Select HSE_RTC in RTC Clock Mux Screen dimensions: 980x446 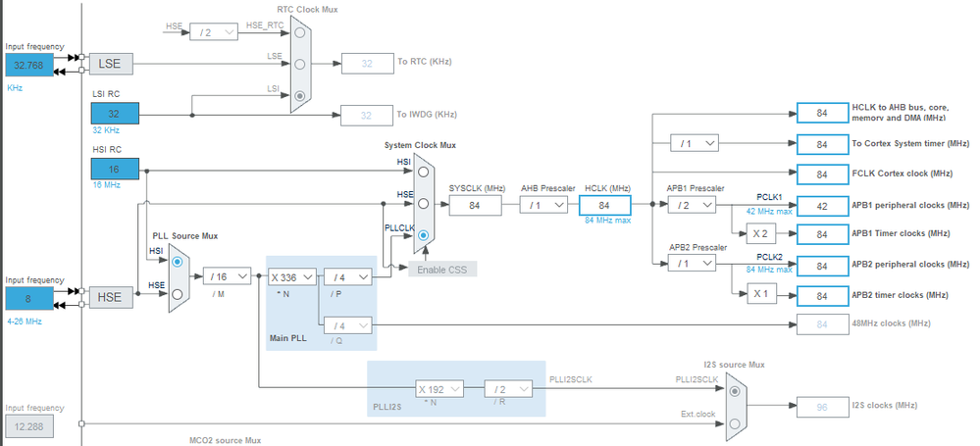tap(300, 32)
